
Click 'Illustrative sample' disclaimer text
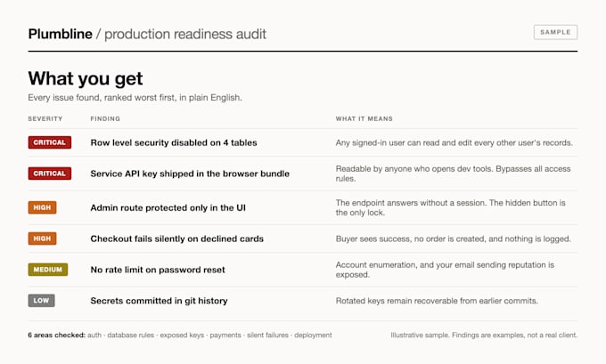pos(484,335)
